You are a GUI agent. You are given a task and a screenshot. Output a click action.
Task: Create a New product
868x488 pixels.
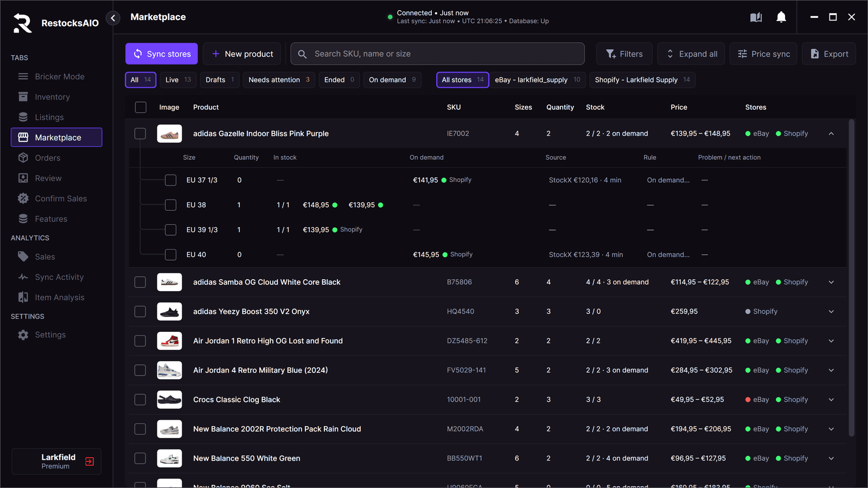[x=242, y=54]
